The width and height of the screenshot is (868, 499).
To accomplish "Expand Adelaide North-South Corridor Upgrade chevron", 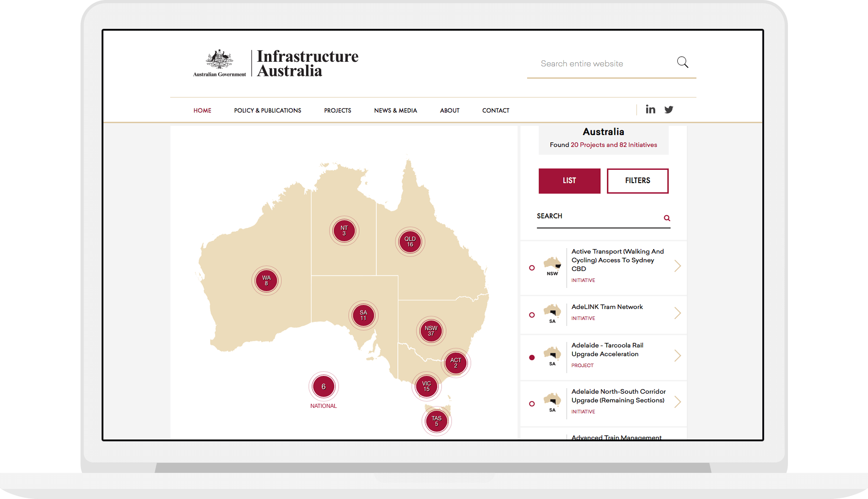I will click(678, 402).
